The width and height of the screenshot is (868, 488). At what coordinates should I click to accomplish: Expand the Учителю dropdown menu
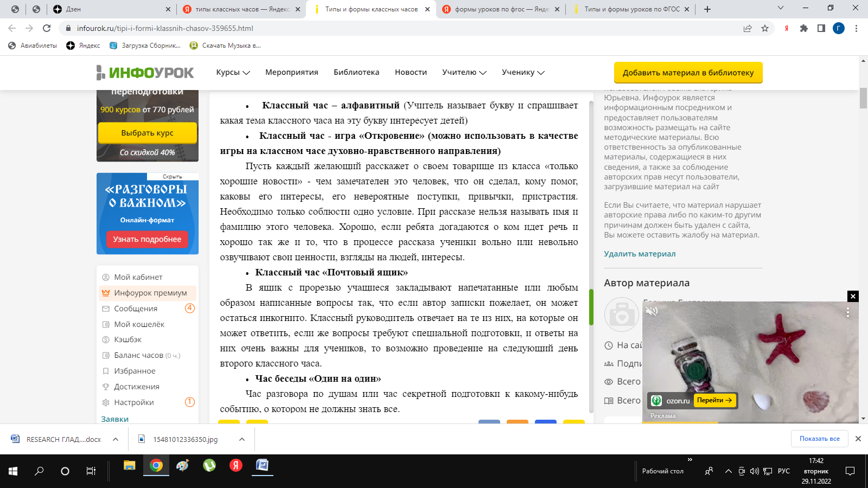click(464, 72)
